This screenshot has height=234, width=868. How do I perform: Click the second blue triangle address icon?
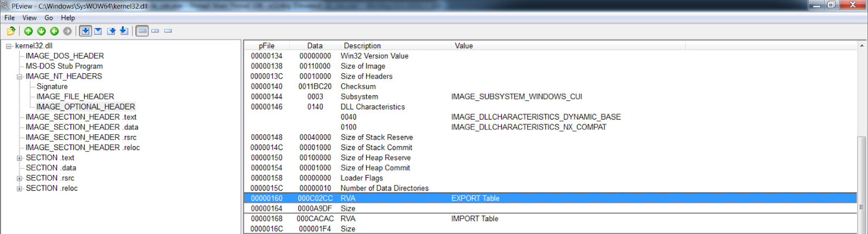98,31
